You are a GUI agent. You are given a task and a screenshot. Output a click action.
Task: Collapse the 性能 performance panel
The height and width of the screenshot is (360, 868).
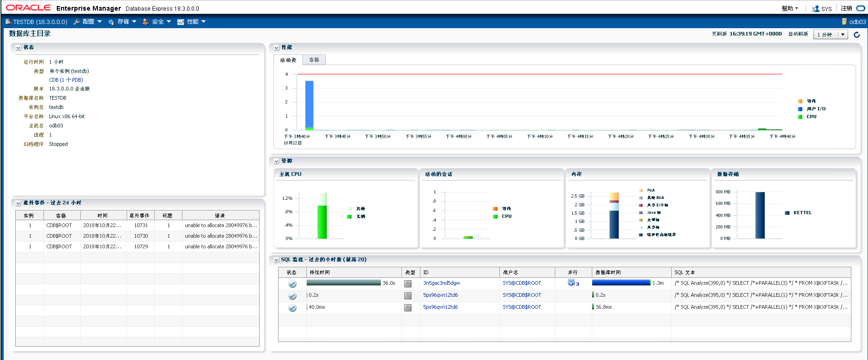[x=276, y=48]
